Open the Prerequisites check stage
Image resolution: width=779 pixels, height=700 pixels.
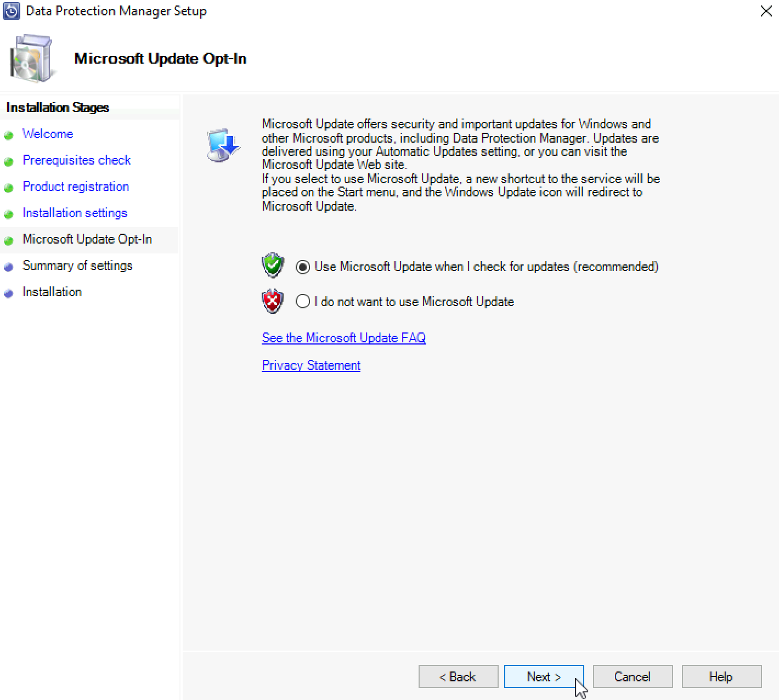(x=77, y=160)
